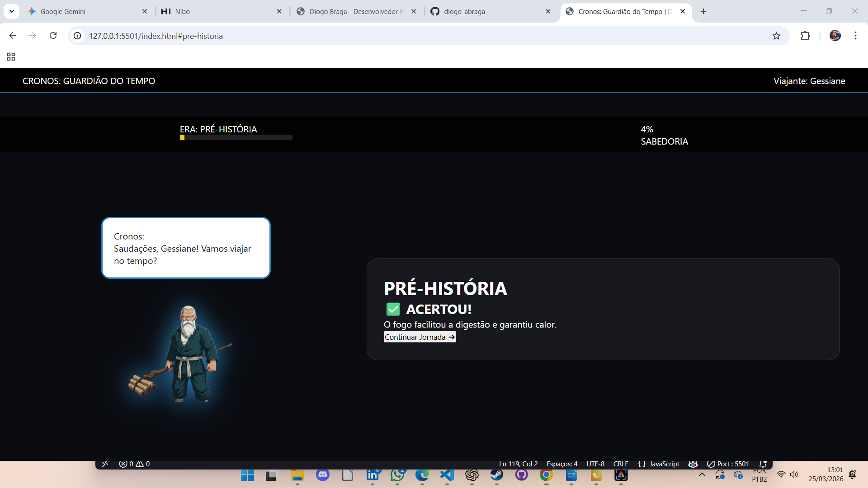Open the Chrome three-dot menu
The width and height of the screenshot is (868, 488).
tap(855, 36)
